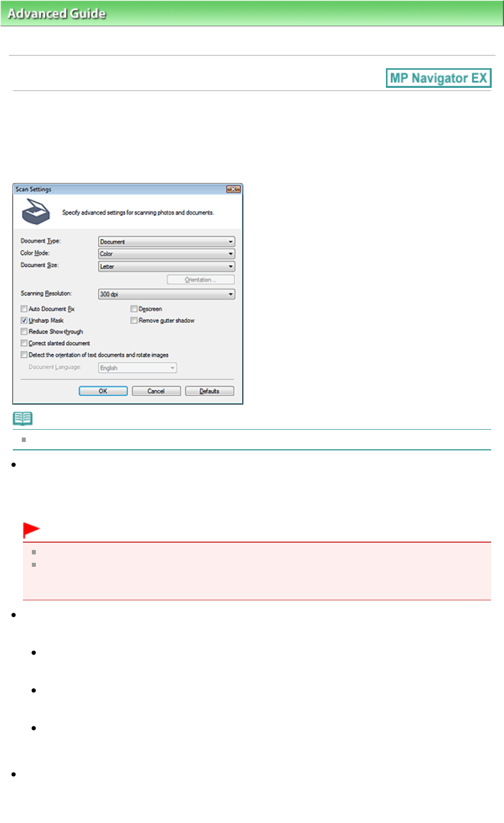Click the open-book Note icon
The width and height of the screenshot is (504, 823).
23,418
